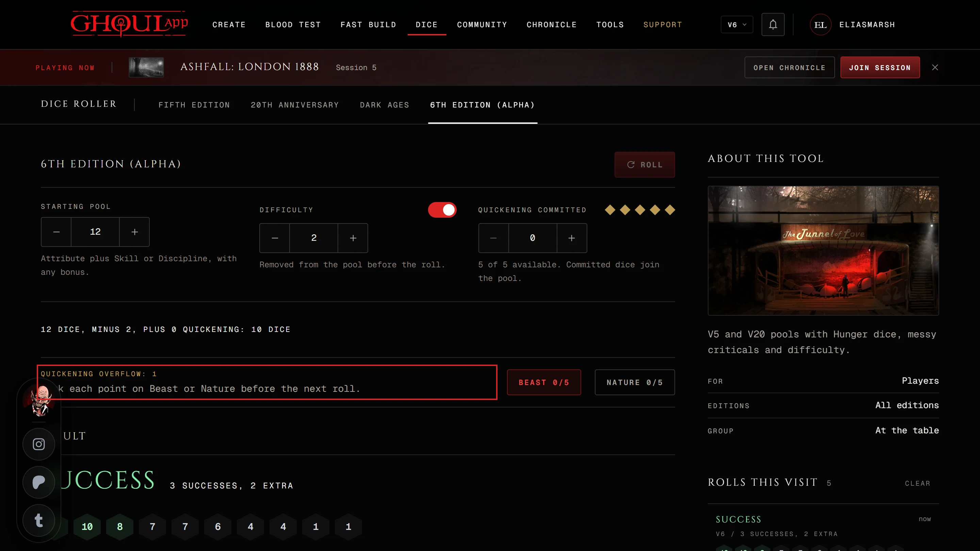Open the Chronicle menu item
The width and height of the screenshot is (980, 551).
551,25
